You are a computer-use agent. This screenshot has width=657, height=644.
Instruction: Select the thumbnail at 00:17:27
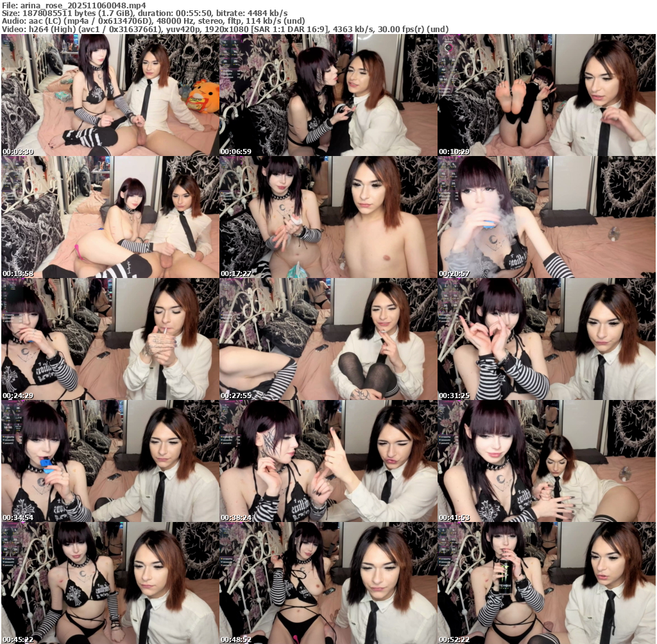(x=328, y=217)
